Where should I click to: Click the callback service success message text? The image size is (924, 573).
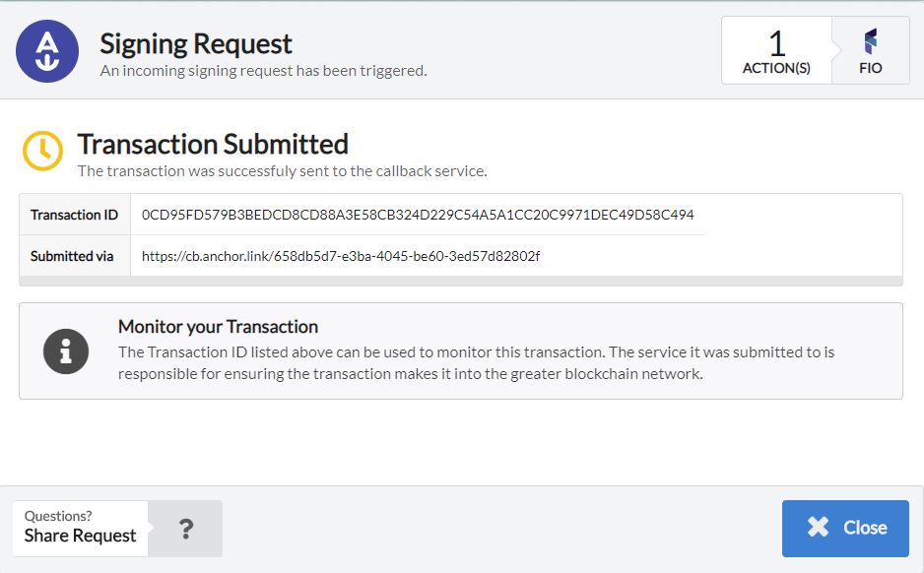click(x=282, y=170)
